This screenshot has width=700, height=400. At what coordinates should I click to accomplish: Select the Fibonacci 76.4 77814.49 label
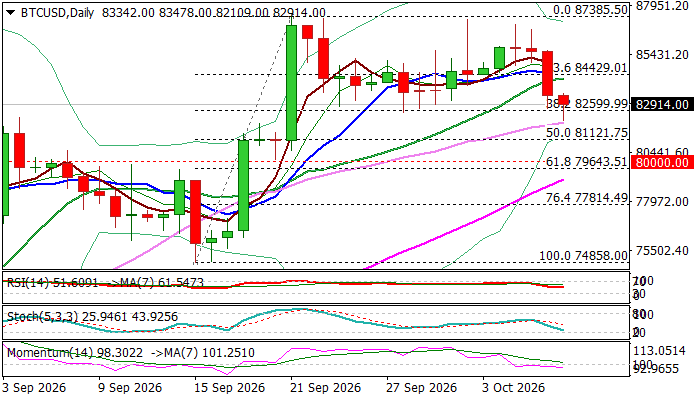[587, 198]
